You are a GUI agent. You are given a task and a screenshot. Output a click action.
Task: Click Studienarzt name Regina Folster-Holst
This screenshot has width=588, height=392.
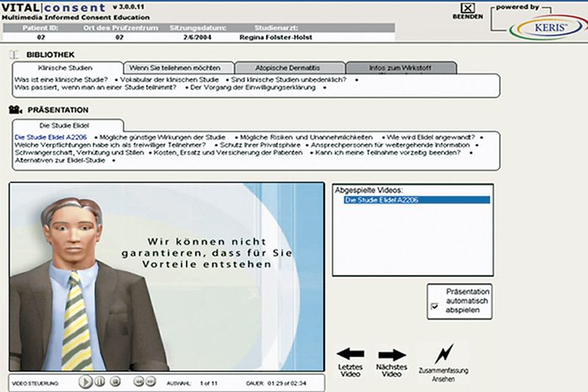(276, 37)
